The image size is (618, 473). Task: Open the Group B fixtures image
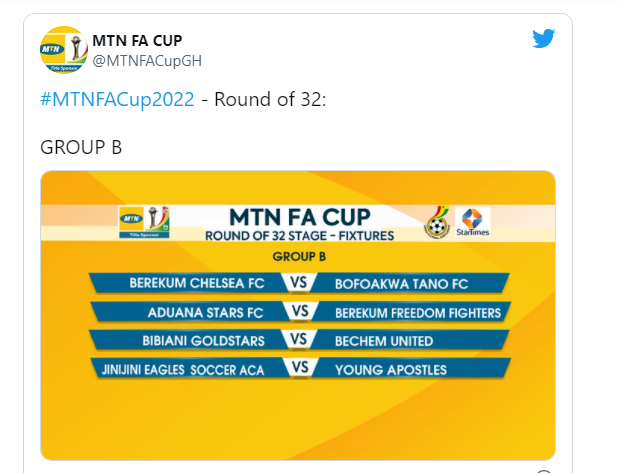298,315
